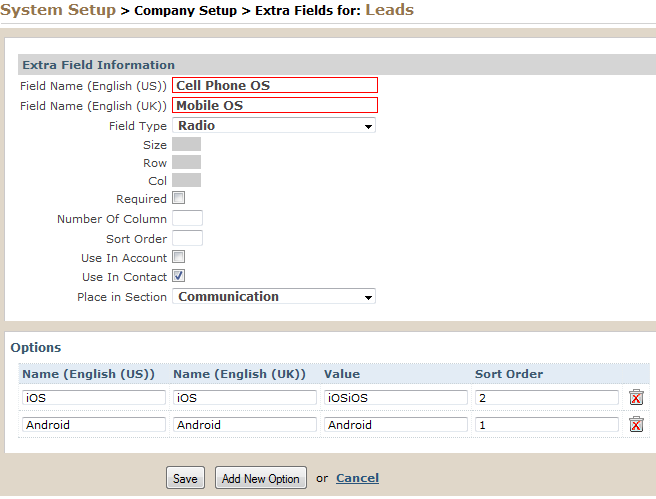Focus the Number Of Column field

187,218
